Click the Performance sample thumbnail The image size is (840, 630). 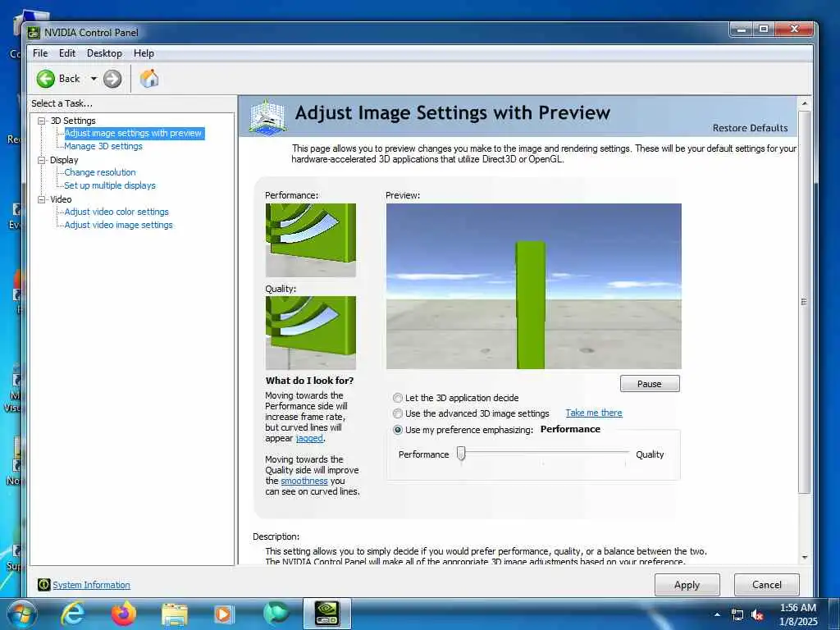click(x=311, y=240)
